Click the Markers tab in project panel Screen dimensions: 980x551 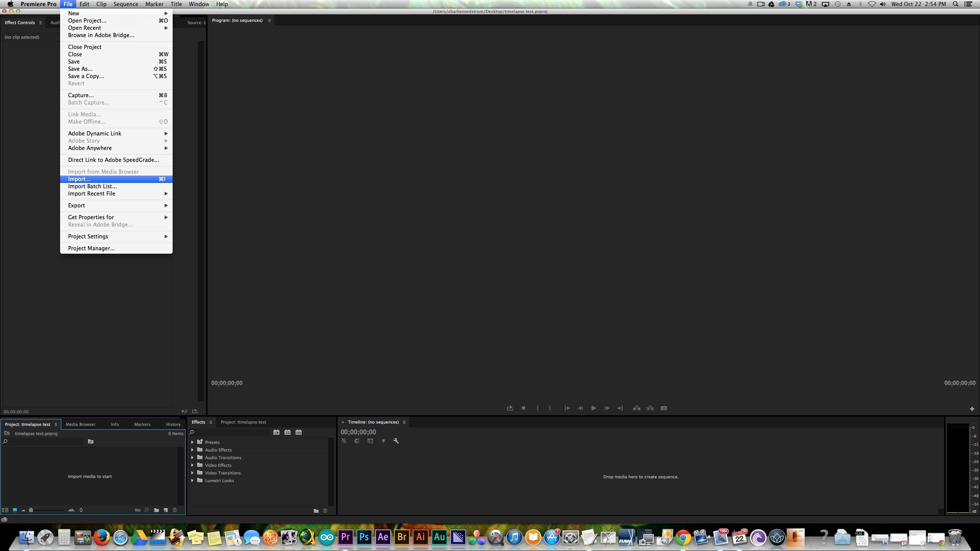(x=143, y=424)
